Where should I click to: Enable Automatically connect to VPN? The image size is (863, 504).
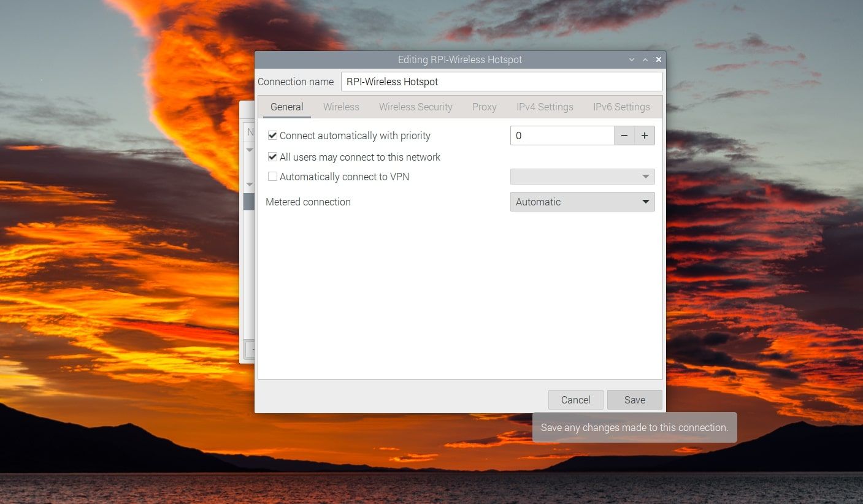click(x=272, y=177)
